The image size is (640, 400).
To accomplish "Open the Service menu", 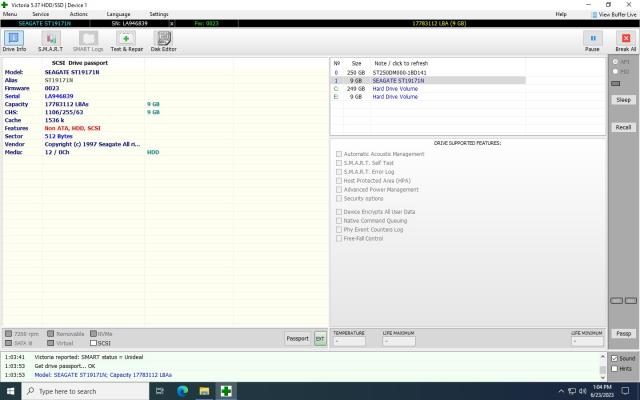I will coord(40,14).
